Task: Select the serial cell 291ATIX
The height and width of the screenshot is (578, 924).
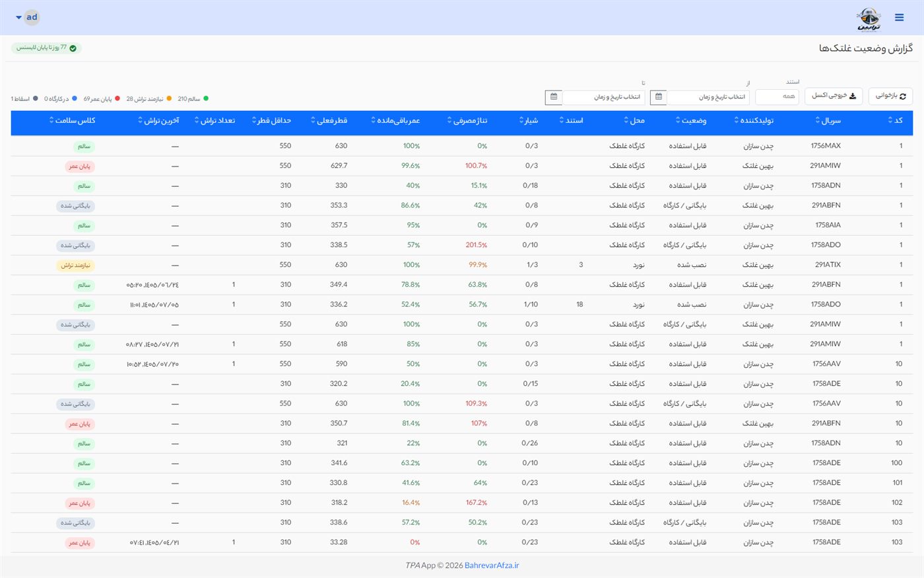Action: click(x=828, y=265)
